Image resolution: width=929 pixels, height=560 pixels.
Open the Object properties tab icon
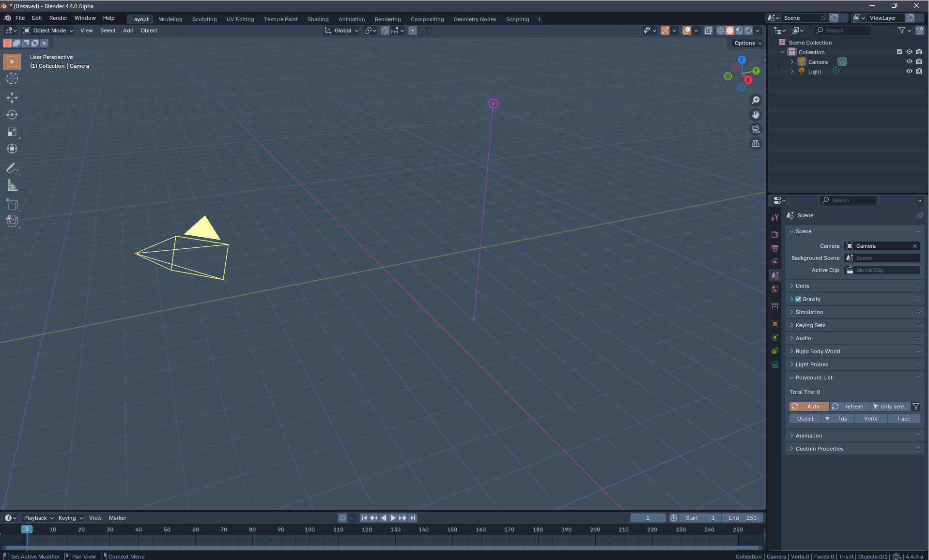775,324
